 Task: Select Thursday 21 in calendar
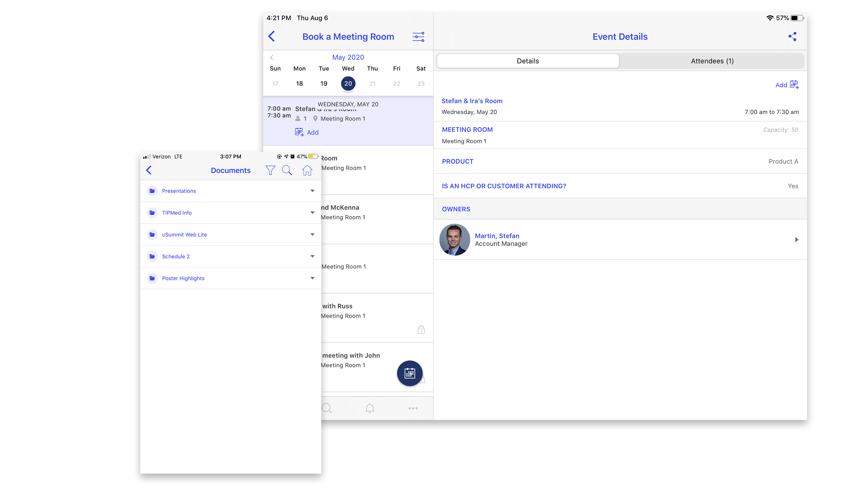372,83
